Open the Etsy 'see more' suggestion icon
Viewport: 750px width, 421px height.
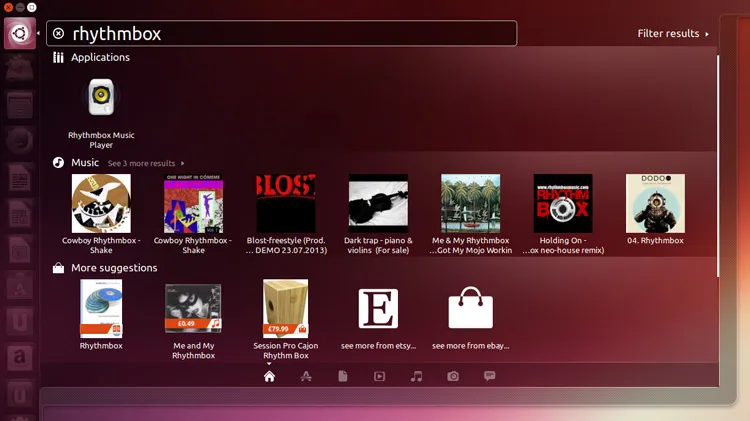pos(378,309)
